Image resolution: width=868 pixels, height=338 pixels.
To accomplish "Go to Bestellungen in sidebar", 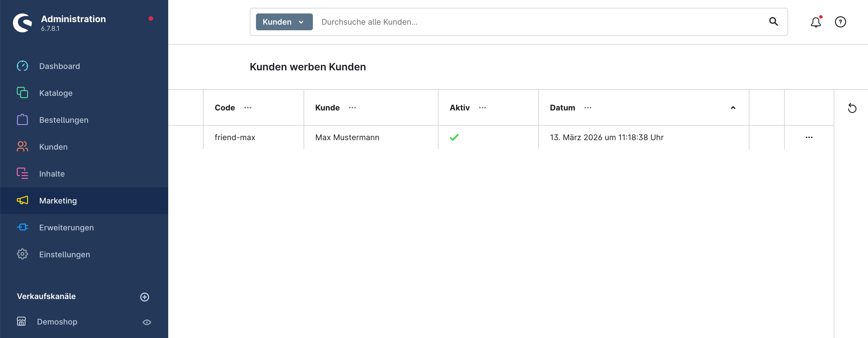I will click(64, 120).
